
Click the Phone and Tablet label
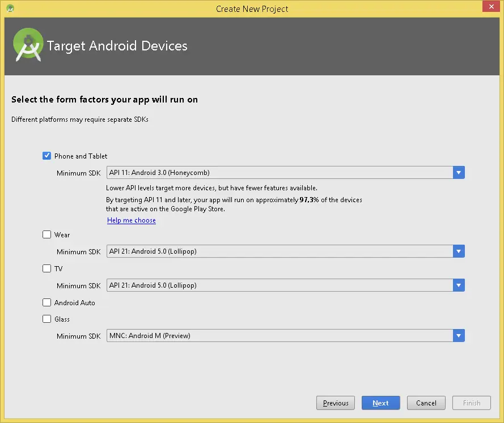pyautogui.click(x=81, y=156)
